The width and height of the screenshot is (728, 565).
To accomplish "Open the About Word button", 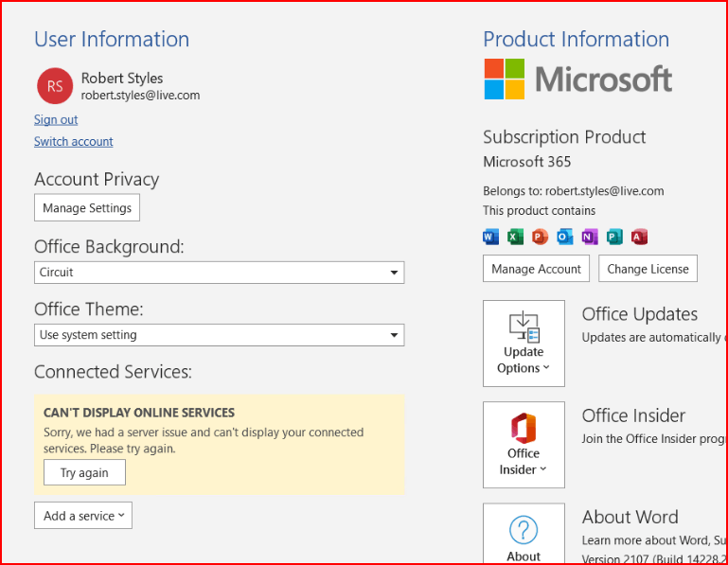I will [x=524, y=534].
